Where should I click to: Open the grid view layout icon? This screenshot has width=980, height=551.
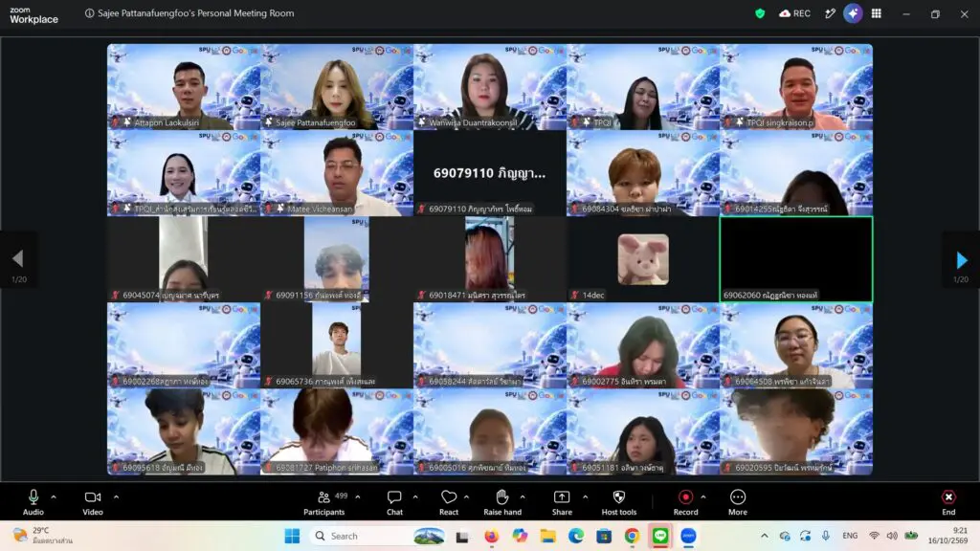click(877, 13)
